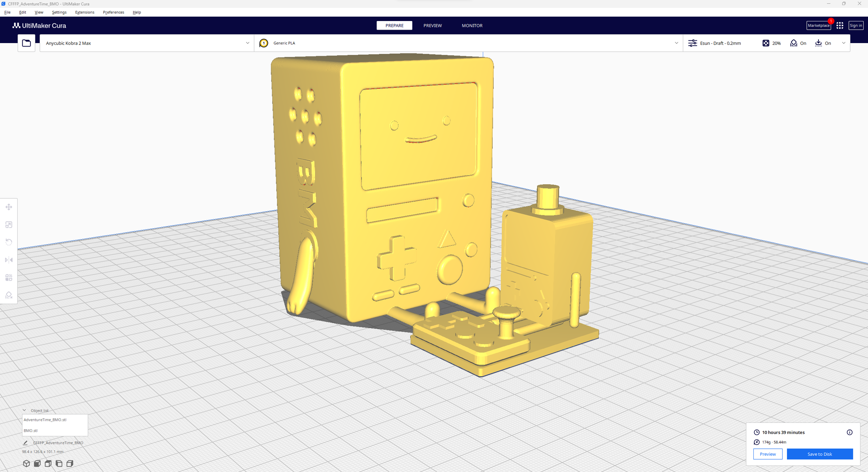Select the Mirror tool
The height and width of the screenshot is (472, 868).
[9, 260]
